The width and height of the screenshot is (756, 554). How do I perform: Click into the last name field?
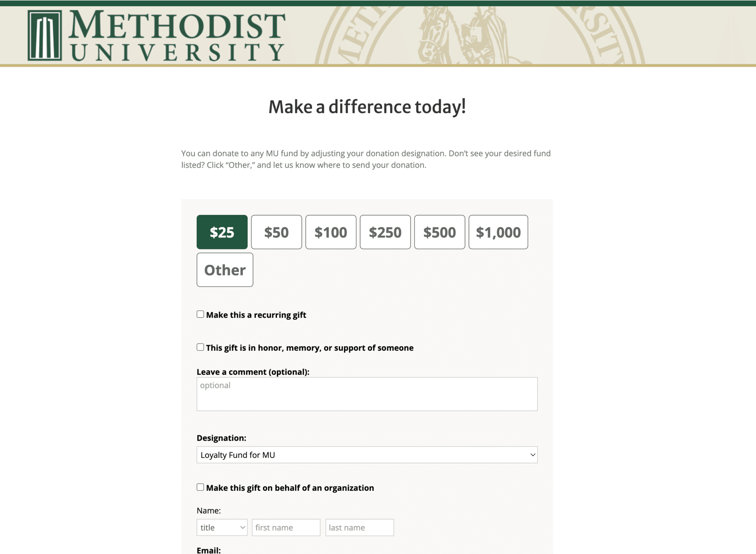[x=359, y=527]
